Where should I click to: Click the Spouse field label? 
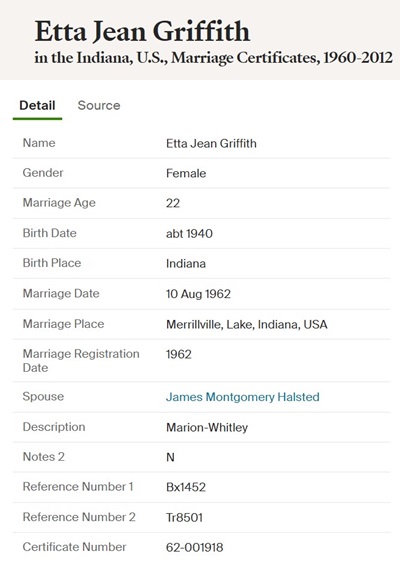click(x=43, y=397)
